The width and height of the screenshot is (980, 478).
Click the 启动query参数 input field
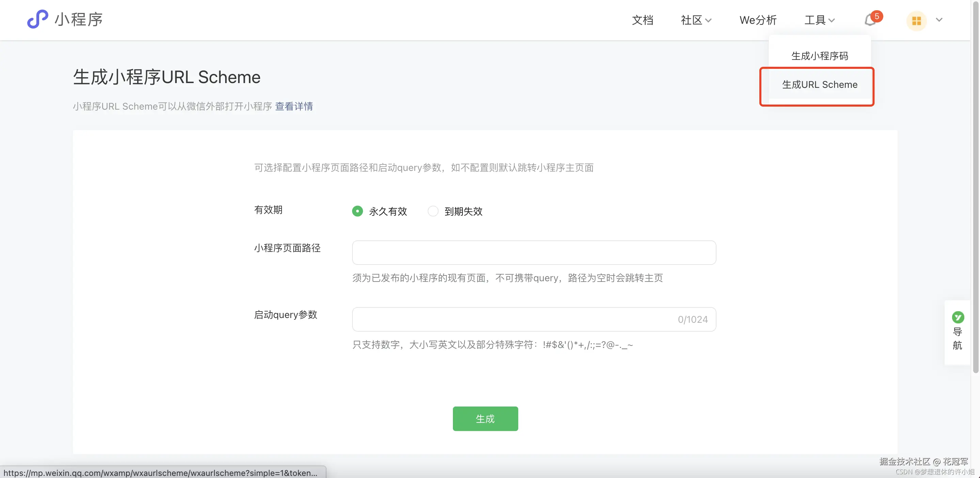pyautogui.click(x=513, y=319)
